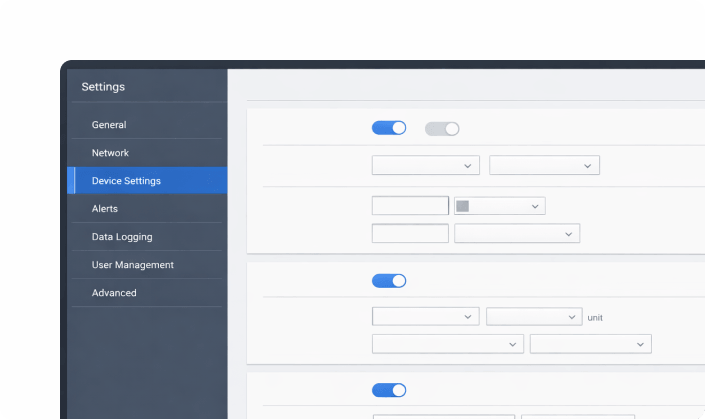
Task: Open the right dropdown below the top card toggles
Action: click(x=544, y=165)
